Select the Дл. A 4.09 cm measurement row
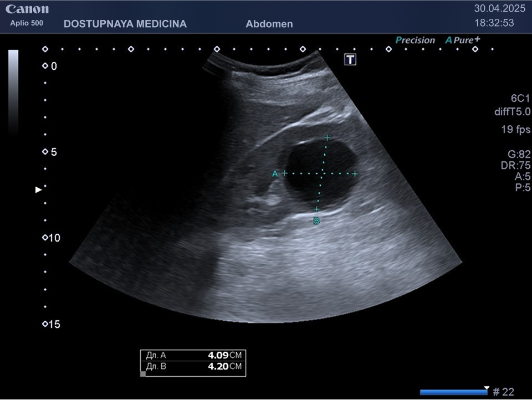 pyautogui.click(x=193, y=356)
